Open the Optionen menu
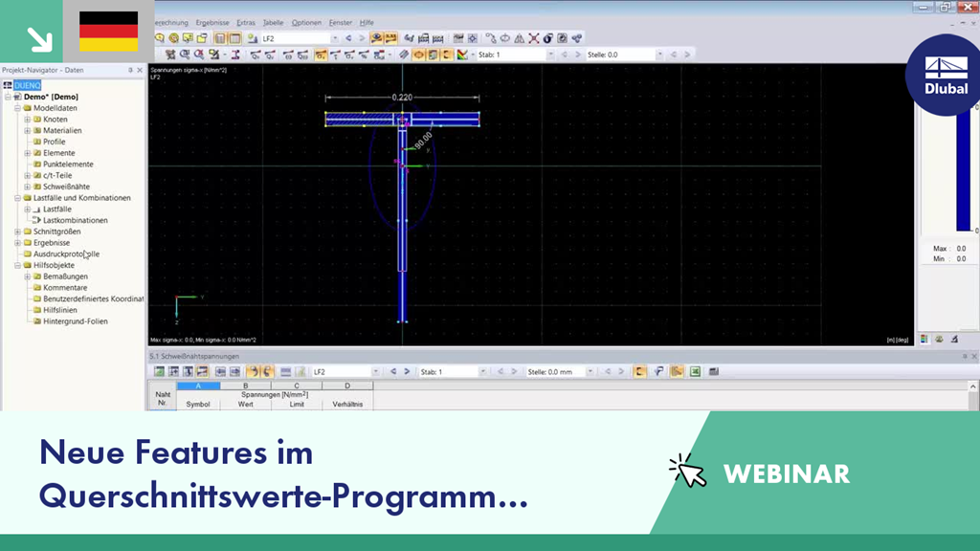This screenshot has width=980, height=551. click(x=306, y=23)
